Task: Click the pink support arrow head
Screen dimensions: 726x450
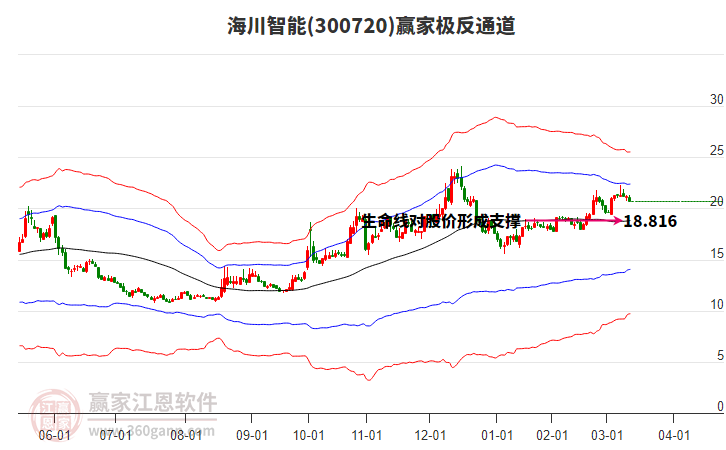Action: [618, 221]
